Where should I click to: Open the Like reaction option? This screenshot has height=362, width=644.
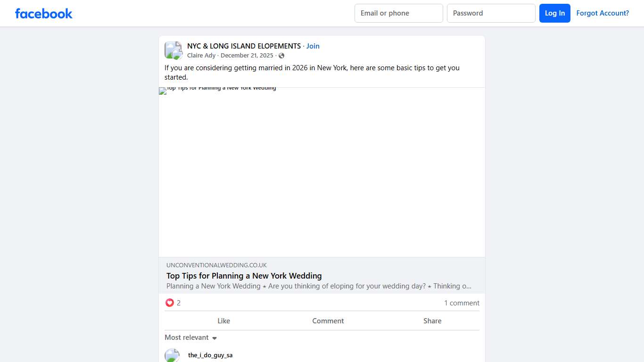[223, 321]
